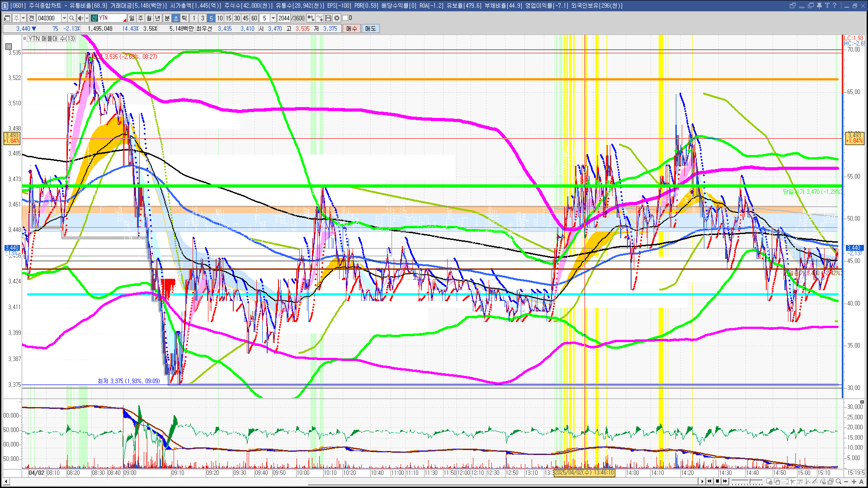This screenshot has width=868, height=488.
Task: Open the stock code 040300 dropdown
Action: click(64, 18)
